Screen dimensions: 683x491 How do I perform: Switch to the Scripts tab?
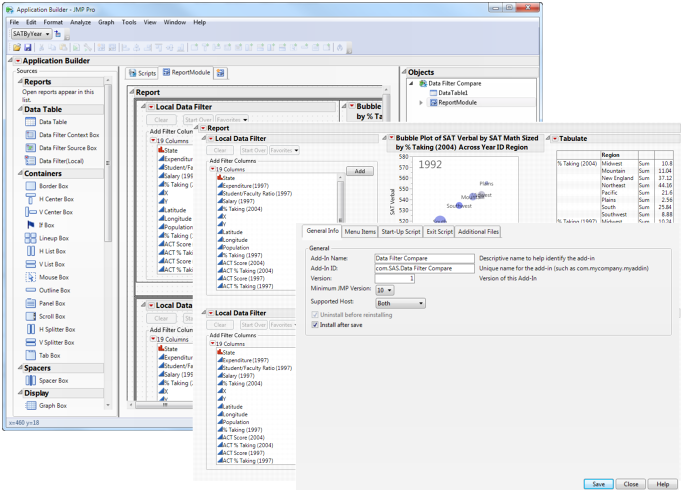pos(141,73)
